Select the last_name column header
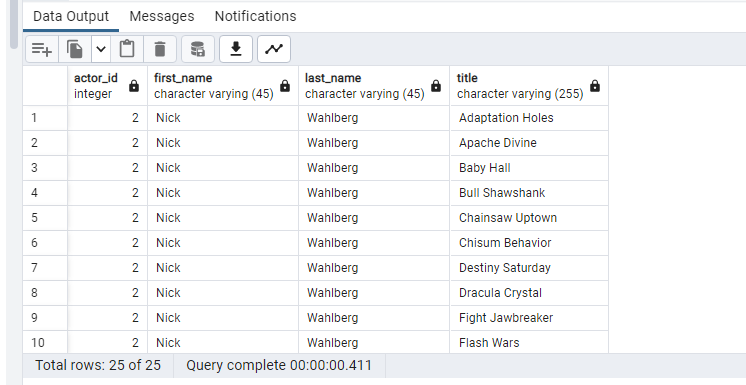 (x=374, y=86)
